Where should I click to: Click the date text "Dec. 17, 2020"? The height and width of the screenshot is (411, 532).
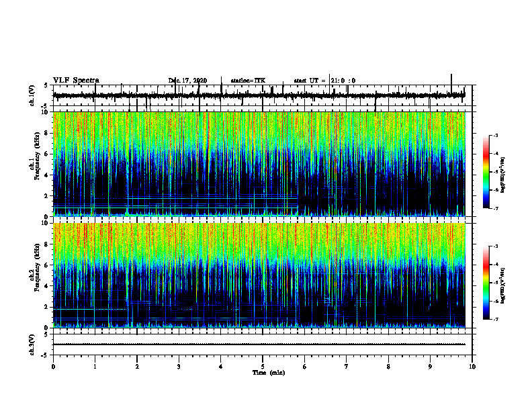tap(187, 81)
